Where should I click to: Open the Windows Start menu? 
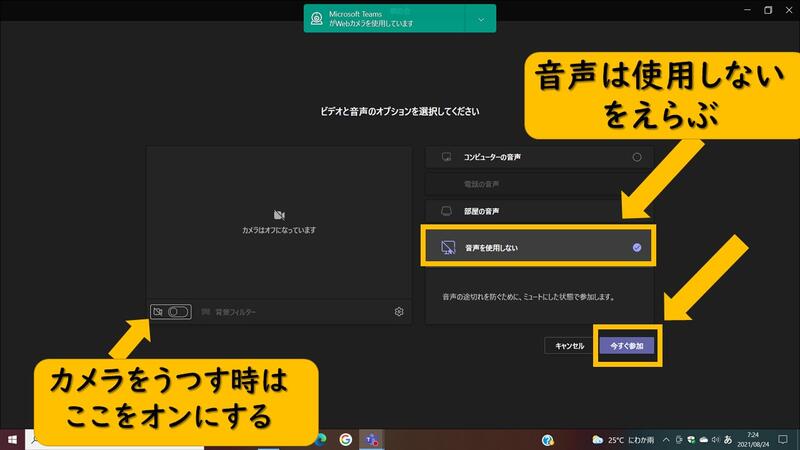tap(13, 439)
